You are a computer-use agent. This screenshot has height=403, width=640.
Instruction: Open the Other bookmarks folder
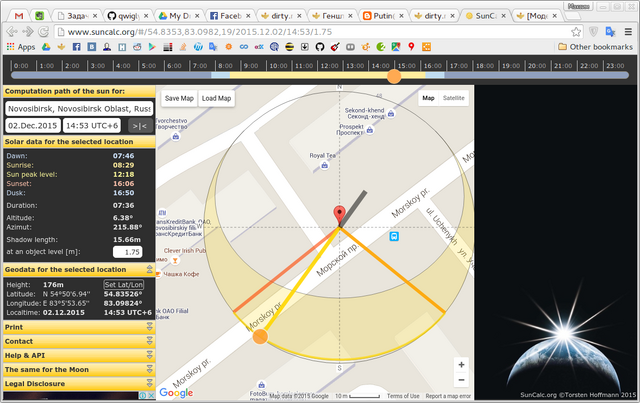tap(595, 47)
